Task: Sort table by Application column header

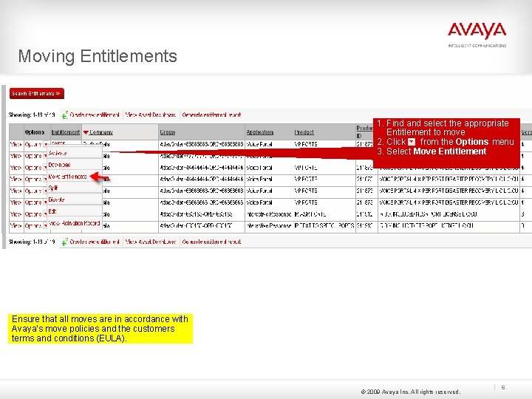Action: pos(260,132)
